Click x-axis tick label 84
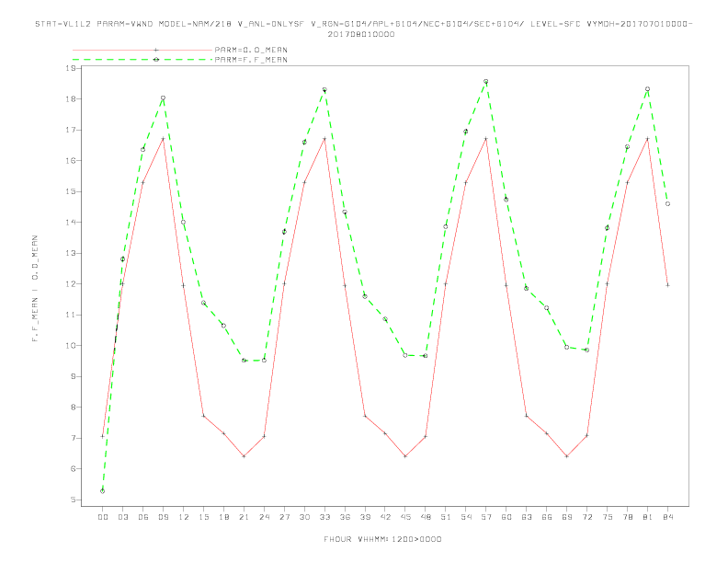728x563 pixels. (667, 517)
